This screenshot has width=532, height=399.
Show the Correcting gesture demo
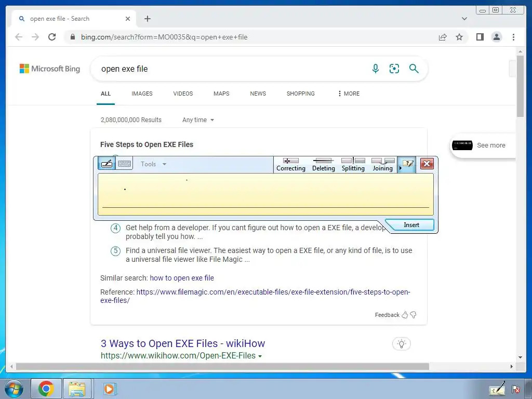point(291,165)
